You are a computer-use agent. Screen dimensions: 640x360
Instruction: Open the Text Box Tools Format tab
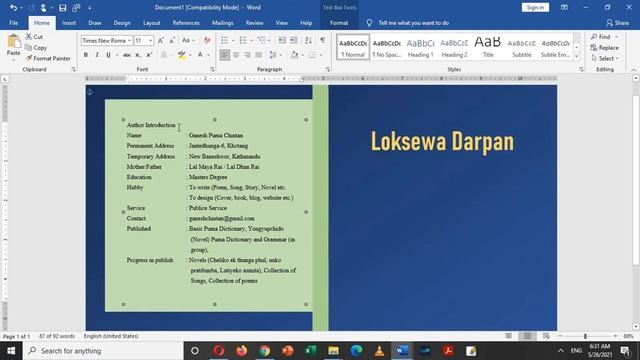(x=339, y=23)
